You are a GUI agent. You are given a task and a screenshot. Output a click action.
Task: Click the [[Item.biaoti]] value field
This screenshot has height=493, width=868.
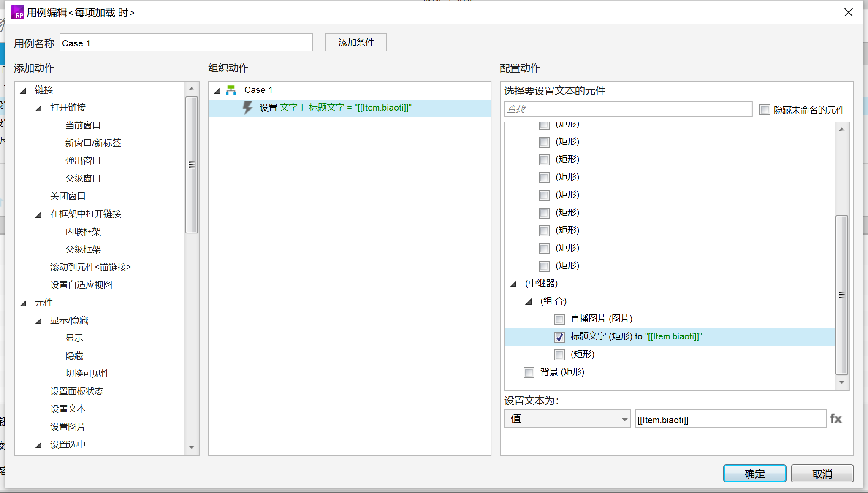(x=731, y=419)
